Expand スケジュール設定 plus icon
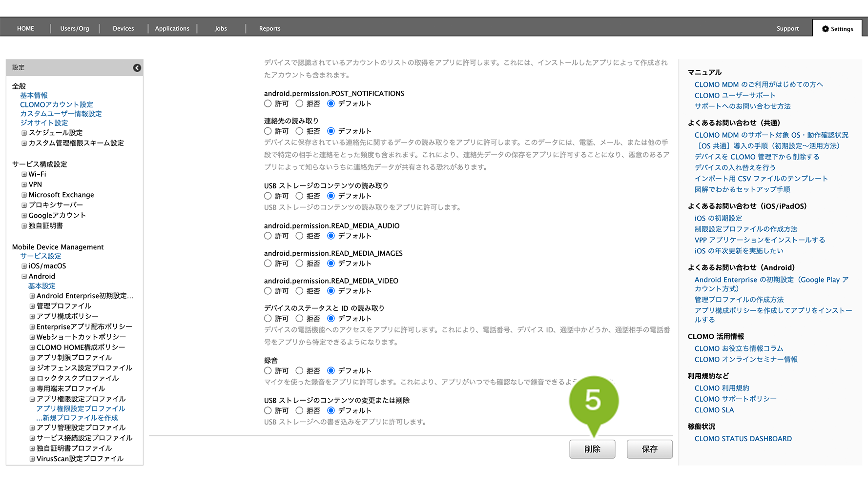 point(24,133)
